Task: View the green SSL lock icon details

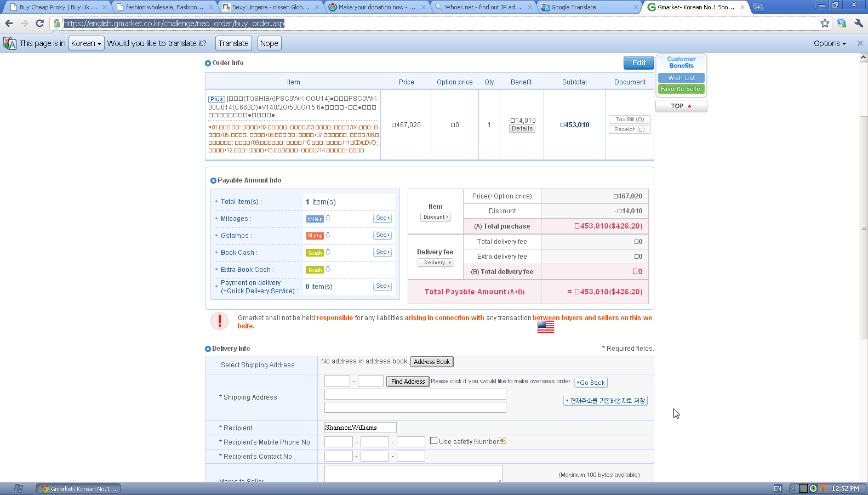Action: 56,23
